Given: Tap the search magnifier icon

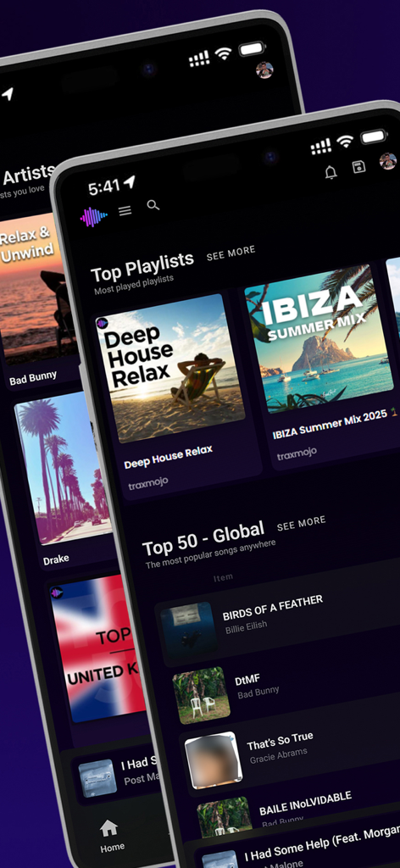Looking at the screenshot, I should 153,205.
